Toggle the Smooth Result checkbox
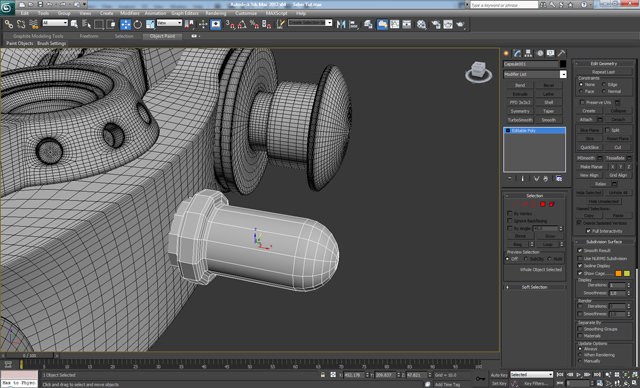 point(580,250)
